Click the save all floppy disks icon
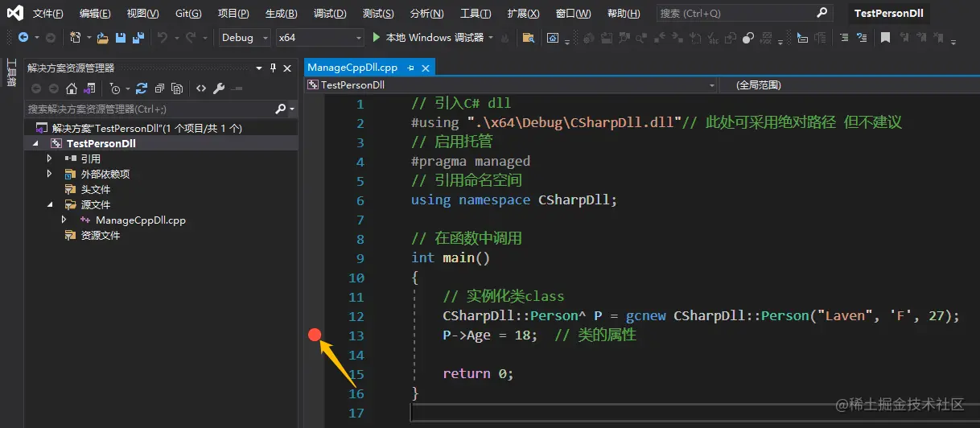This screenshot has width=980, height=428. coord(138,38)
